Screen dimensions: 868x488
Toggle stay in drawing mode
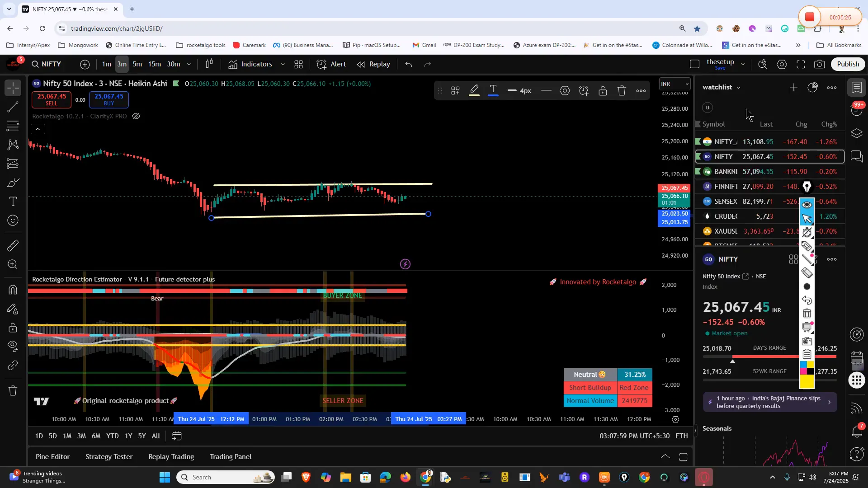pyautogui.click(x=13, y=309)
